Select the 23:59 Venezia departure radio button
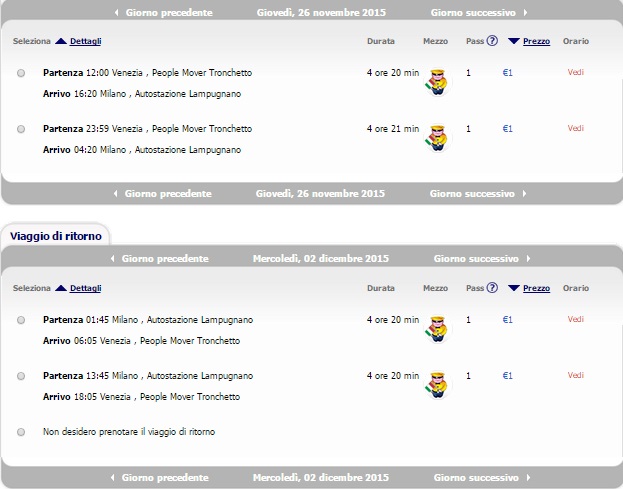Viewport: 623px width, 489px height. [x=22, y=129]
